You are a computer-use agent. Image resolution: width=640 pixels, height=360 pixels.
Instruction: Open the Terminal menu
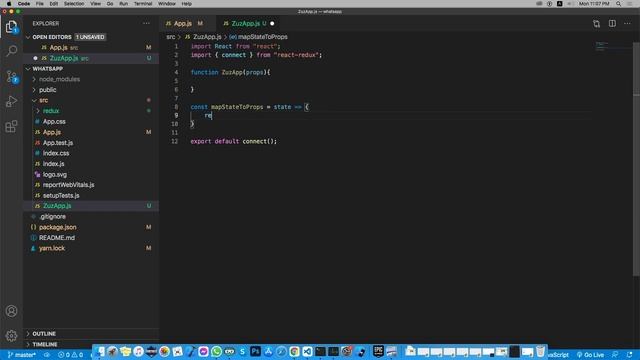point(143,4)
